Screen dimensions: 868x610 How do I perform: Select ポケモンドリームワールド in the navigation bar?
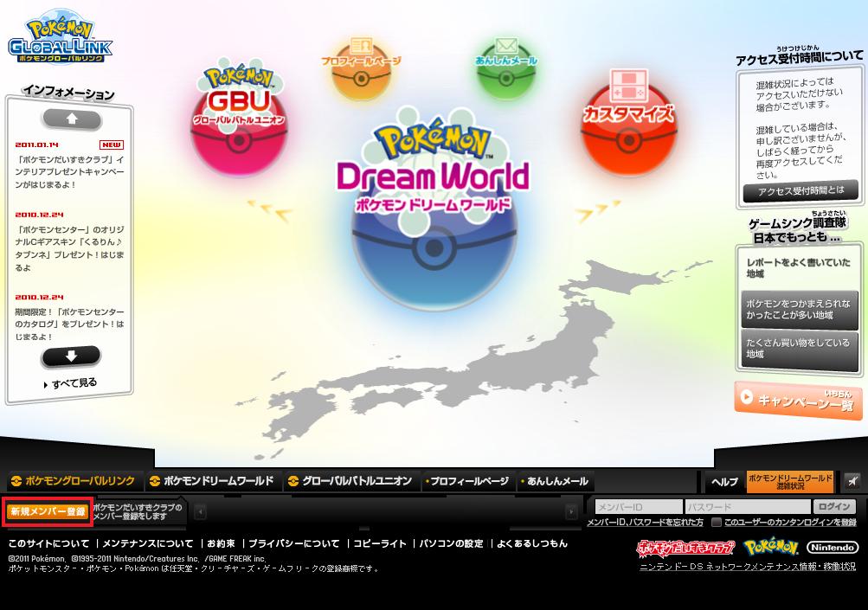(x=211, y=481)
